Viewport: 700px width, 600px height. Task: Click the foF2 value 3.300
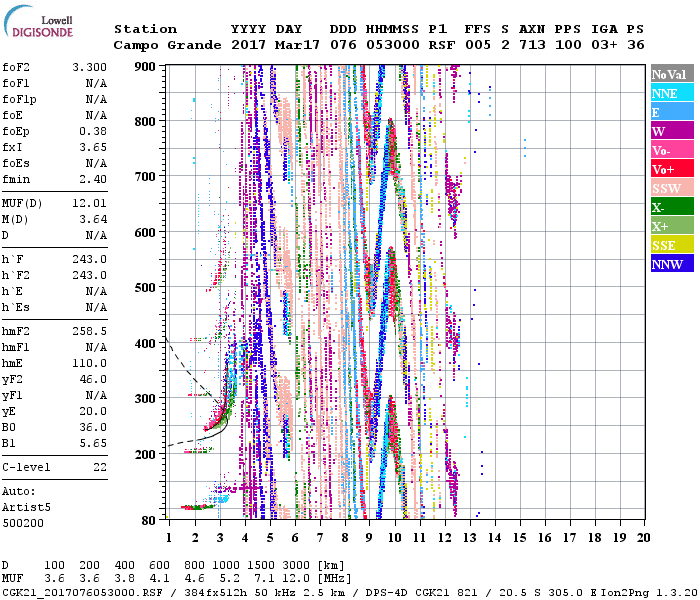point(88,67)
